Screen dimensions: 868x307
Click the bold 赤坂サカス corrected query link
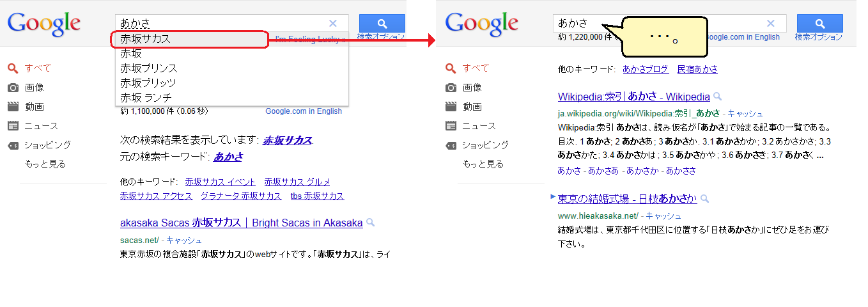point(288,140)
